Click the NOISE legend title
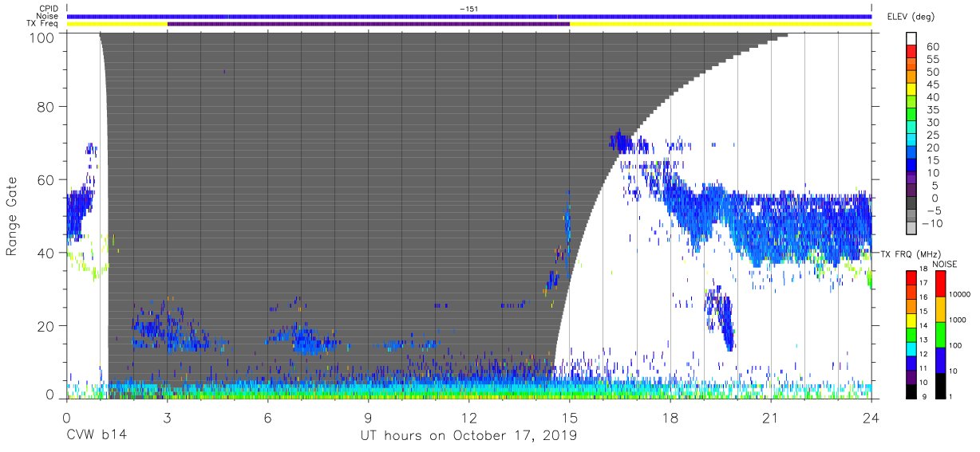The width and height of the screenshot is (980, 452). click(946, 265)
